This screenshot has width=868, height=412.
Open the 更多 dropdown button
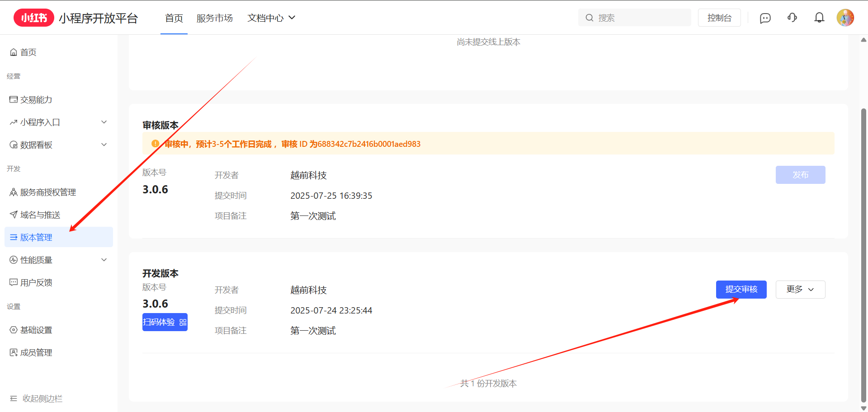800,290
